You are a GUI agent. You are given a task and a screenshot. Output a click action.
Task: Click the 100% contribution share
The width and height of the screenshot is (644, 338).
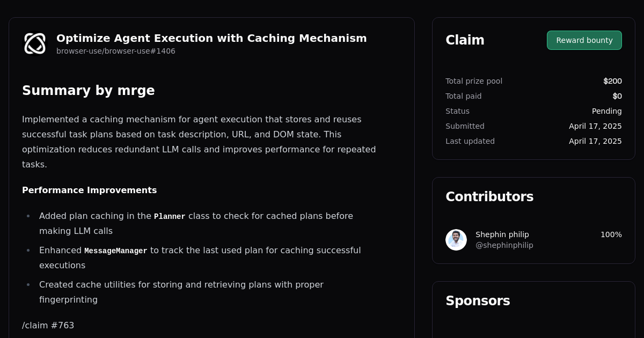coord(611,234)
